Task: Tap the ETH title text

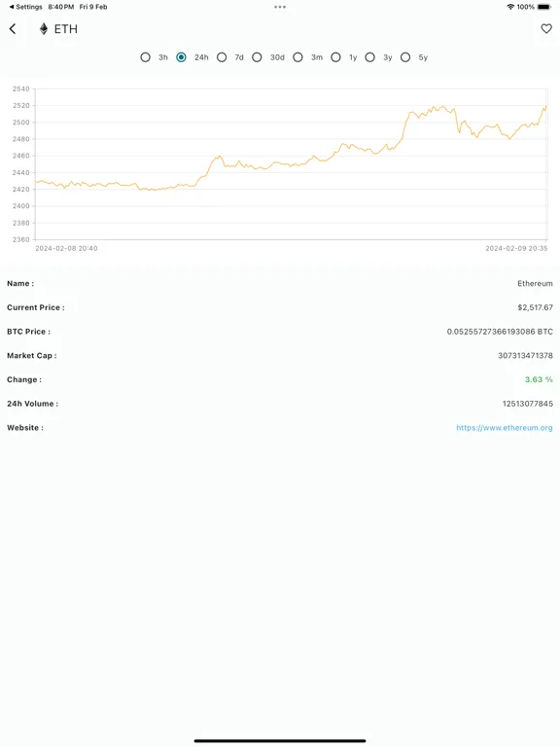Action: click(x=66, y=29)
